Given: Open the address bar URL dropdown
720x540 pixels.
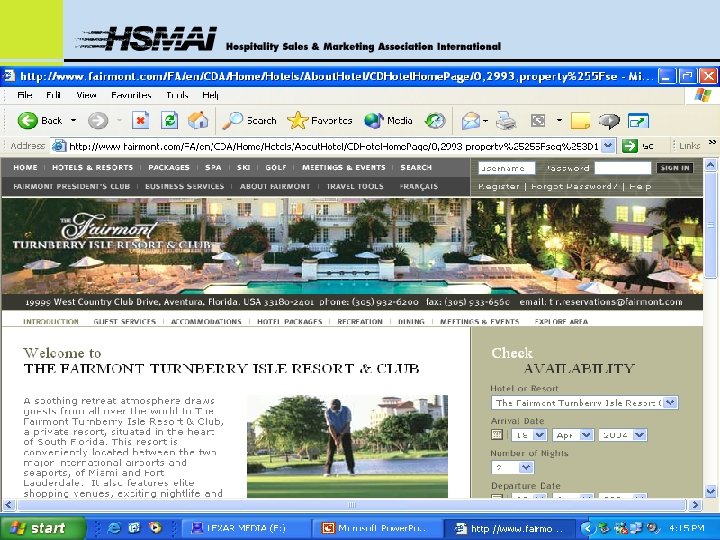Looking at the screenshot, I should (x=608, y=146).
